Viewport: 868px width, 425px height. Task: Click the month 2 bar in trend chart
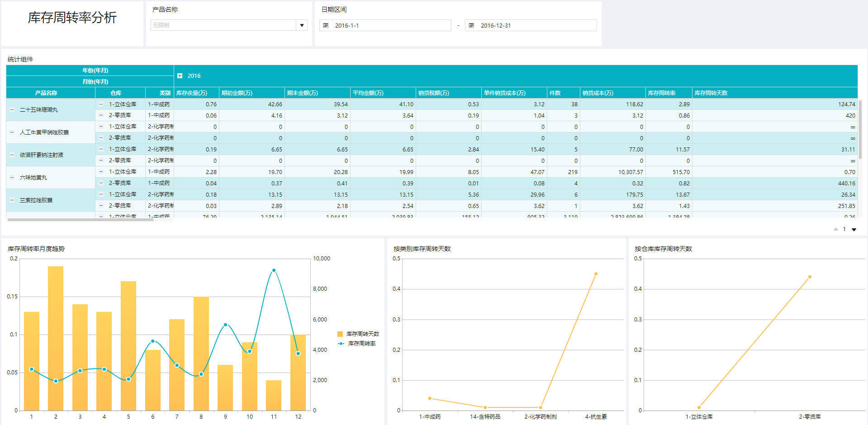point(56,338)
